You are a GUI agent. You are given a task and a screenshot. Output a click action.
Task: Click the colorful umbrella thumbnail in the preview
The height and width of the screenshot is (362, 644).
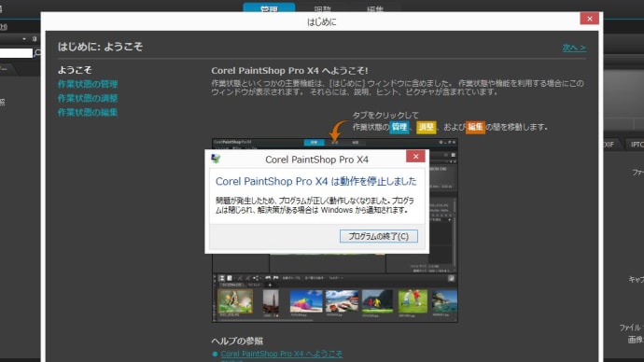(306, 301)
